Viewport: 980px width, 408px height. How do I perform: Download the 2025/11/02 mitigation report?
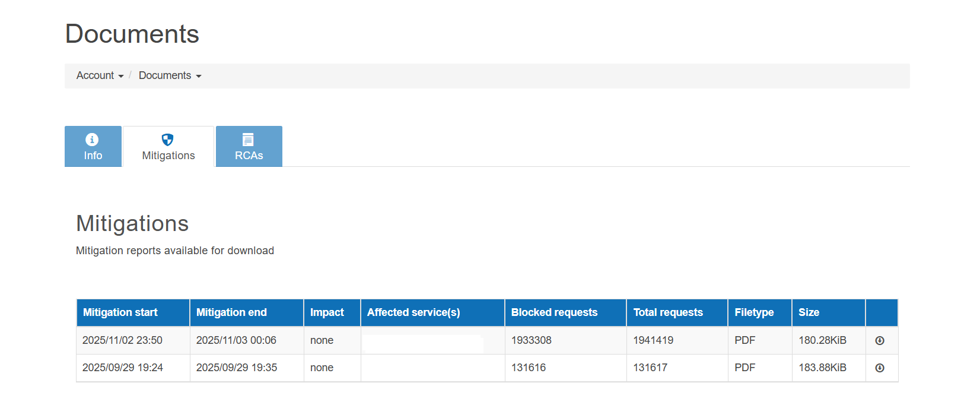tap(880, 340)
